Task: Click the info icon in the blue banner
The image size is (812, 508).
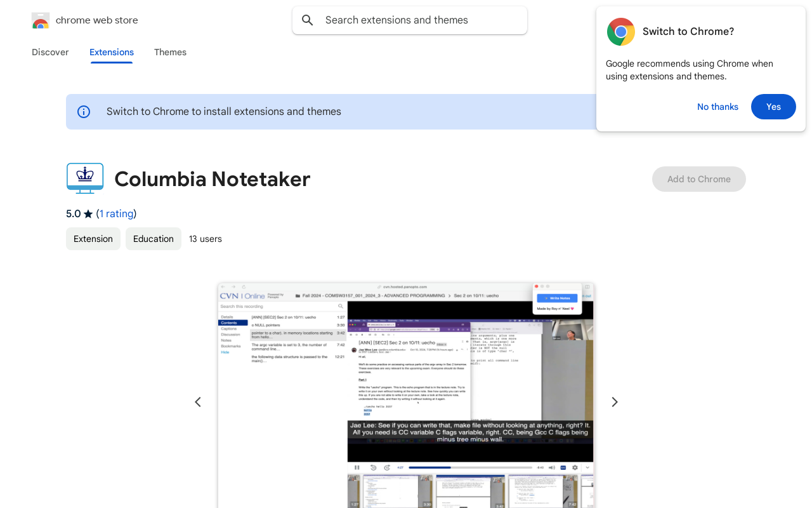Action: (x=84, y=112)
